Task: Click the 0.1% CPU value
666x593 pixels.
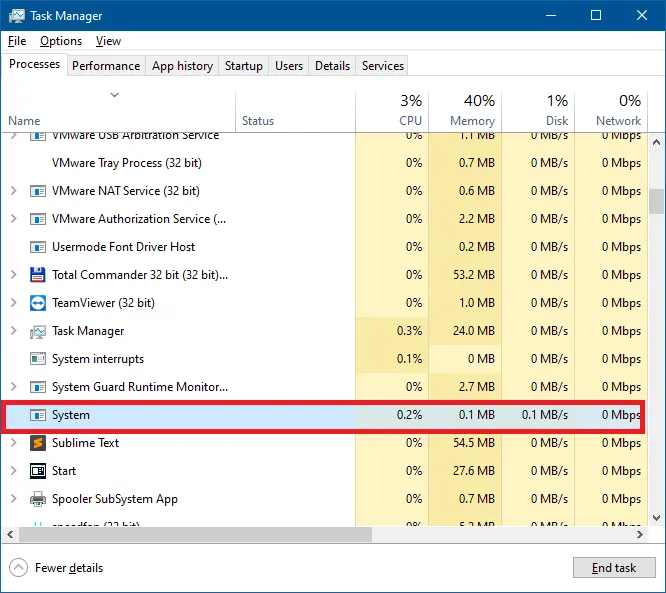Action: click(409, 359)
